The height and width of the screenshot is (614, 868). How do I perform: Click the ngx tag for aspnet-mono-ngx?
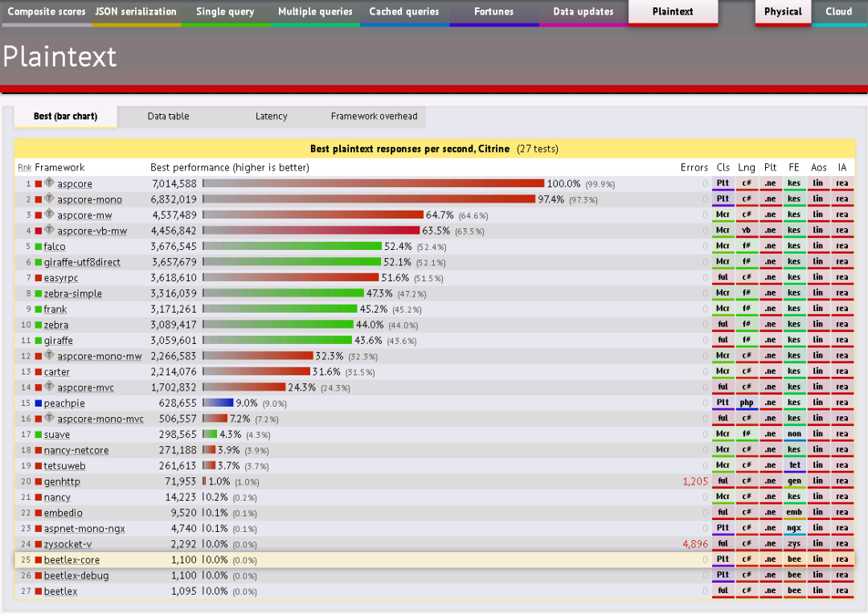coord(794,528)
